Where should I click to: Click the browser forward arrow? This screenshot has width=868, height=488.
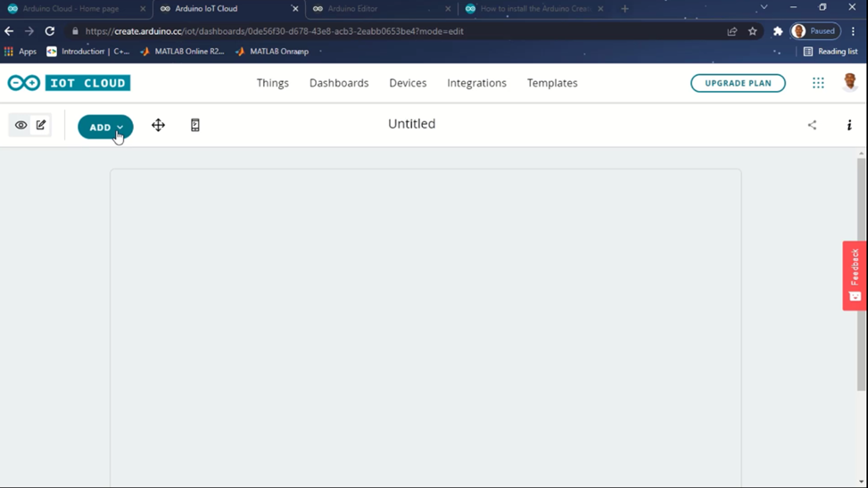(29, 31)
